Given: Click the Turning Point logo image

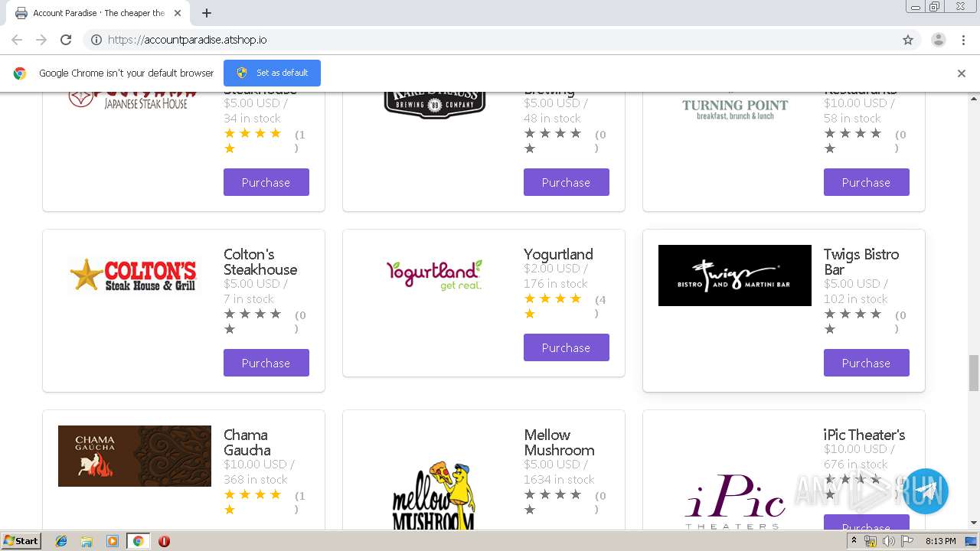Looking at the screenshot, I should (x=735, y=108).
